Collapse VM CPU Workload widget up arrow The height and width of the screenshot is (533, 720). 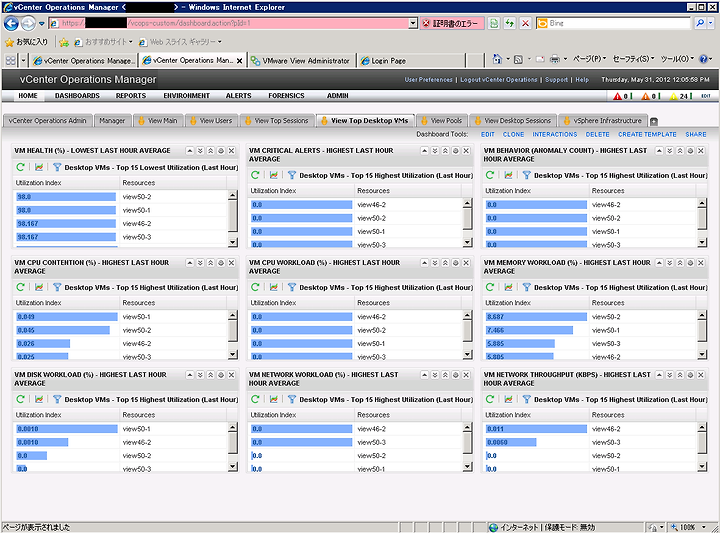(x=425, y=263)
